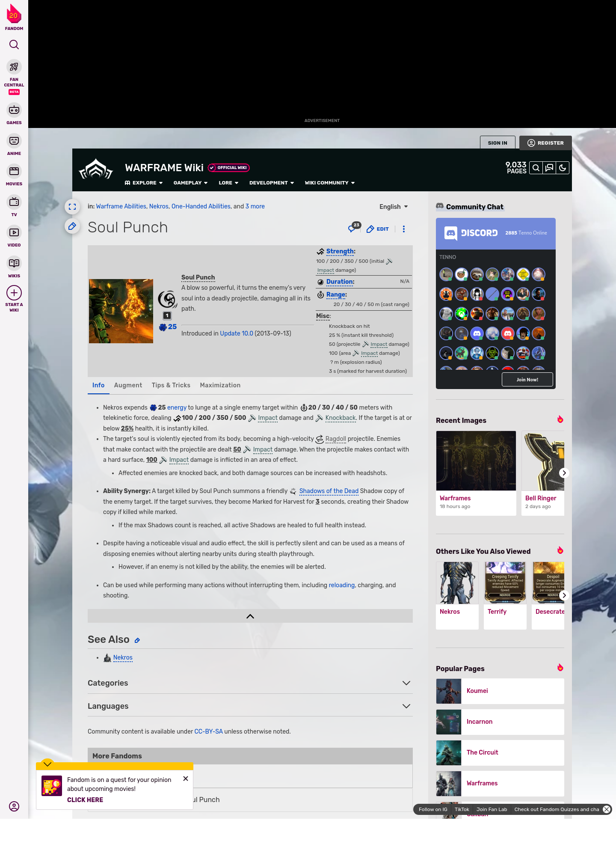Advance Others Like You carousel arrow
Screen dimensions: 616x856
click(564, 595)
